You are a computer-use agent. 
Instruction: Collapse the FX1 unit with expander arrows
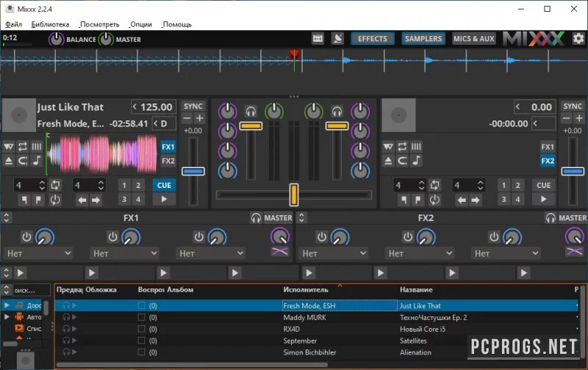pyautogui.click(x=7, y=217)
